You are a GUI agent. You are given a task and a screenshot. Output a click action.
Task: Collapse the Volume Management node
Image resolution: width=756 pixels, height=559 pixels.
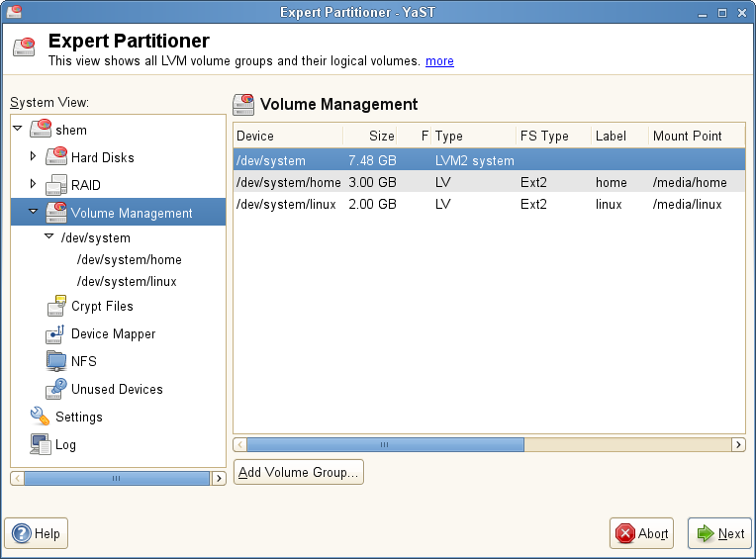pyautogui.click(x=34, y=211)
